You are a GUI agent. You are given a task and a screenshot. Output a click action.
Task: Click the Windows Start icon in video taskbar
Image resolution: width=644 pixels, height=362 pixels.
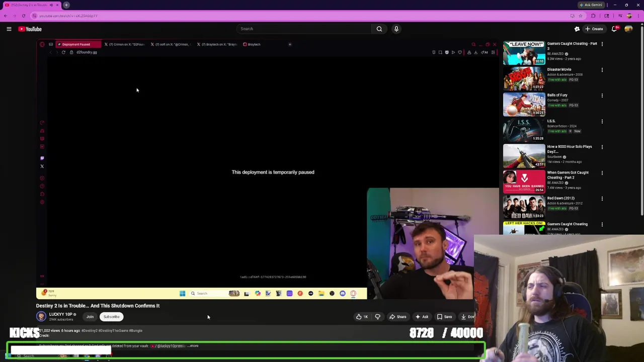tap(182, 294)
